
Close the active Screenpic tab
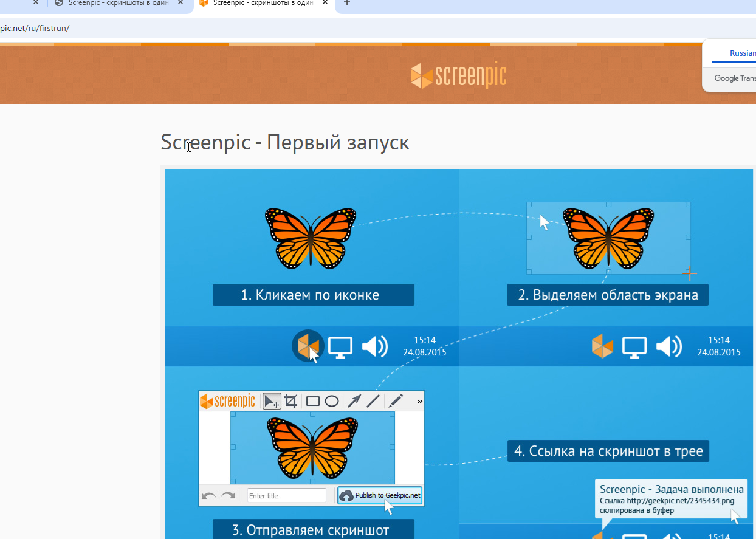326,2
